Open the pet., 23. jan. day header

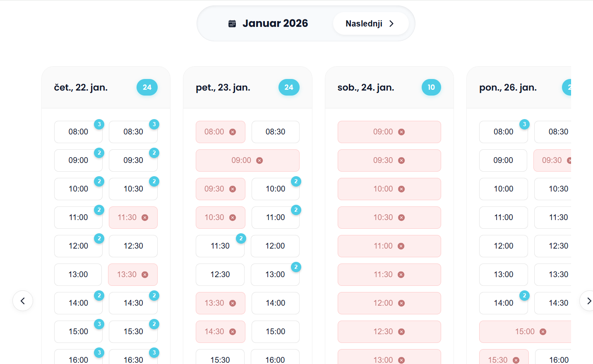(223, 88)
